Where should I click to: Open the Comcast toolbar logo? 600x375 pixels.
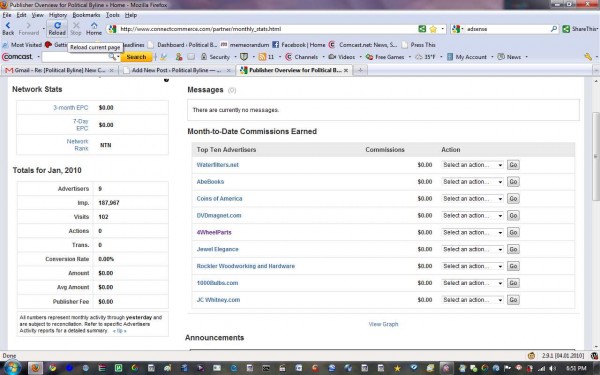point(18,57)
